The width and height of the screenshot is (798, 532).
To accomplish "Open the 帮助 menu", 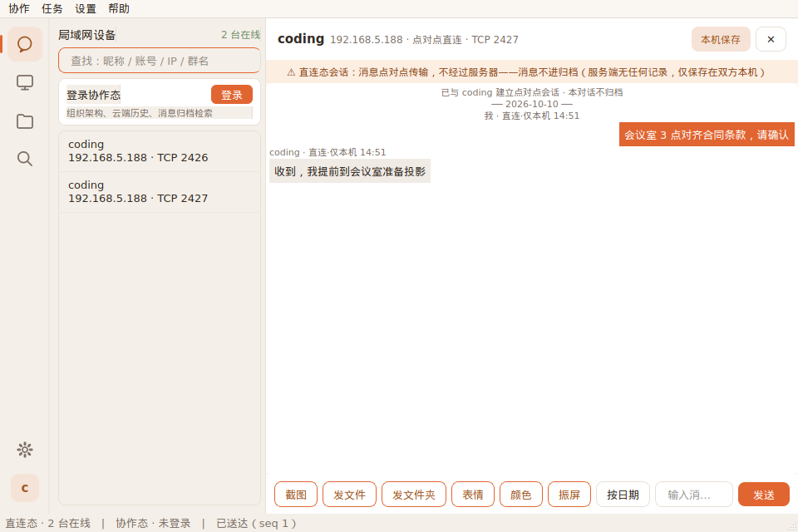I will [119, 8].
